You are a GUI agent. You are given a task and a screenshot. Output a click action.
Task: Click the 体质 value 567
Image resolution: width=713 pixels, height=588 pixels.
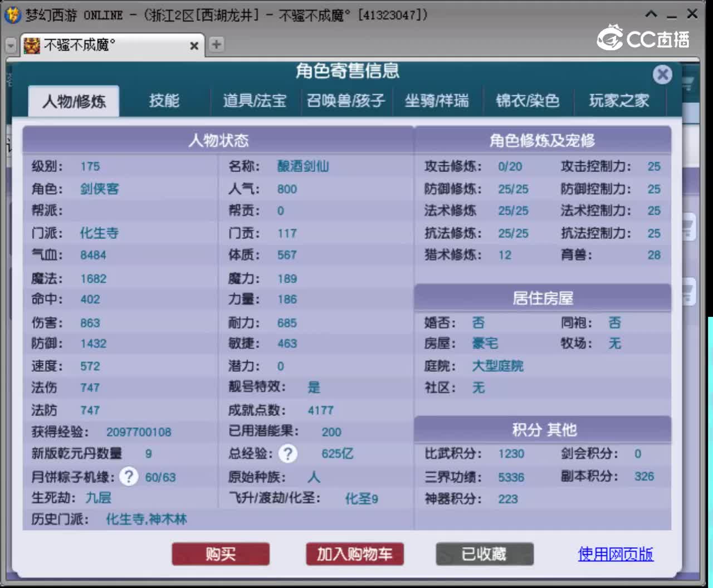[x=287, y=255]
